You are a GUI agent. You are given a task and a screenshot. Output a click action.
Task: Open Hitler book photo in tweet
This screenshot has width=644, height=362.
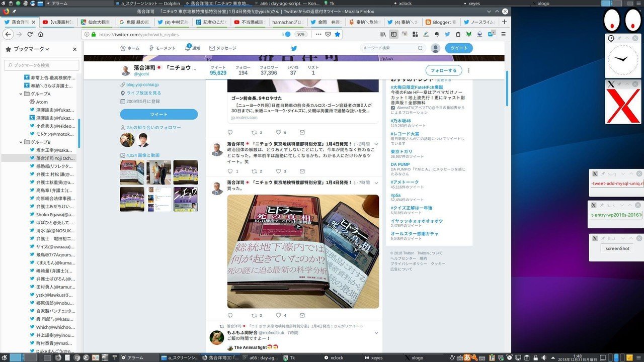303,251
